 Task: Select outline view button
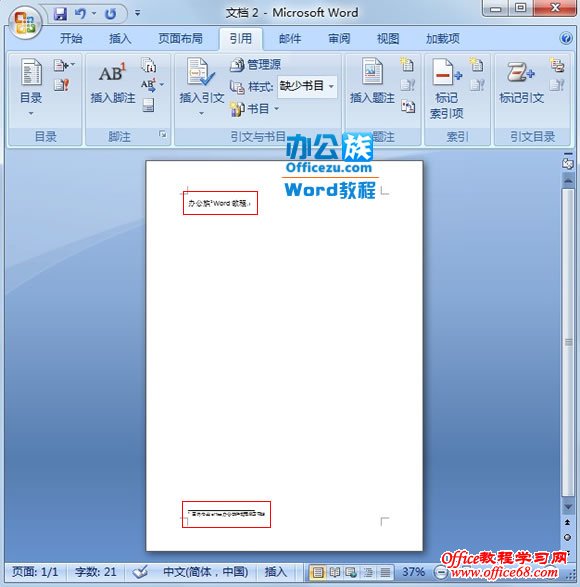(x=368, y=572)
